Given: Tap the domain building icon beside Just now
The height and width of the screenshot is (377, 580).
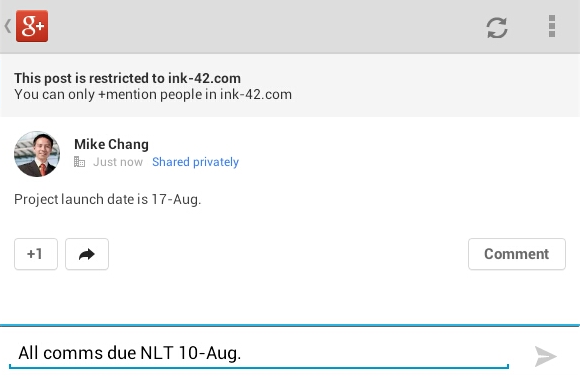Looking at the screenshot, I should [79, 162].
